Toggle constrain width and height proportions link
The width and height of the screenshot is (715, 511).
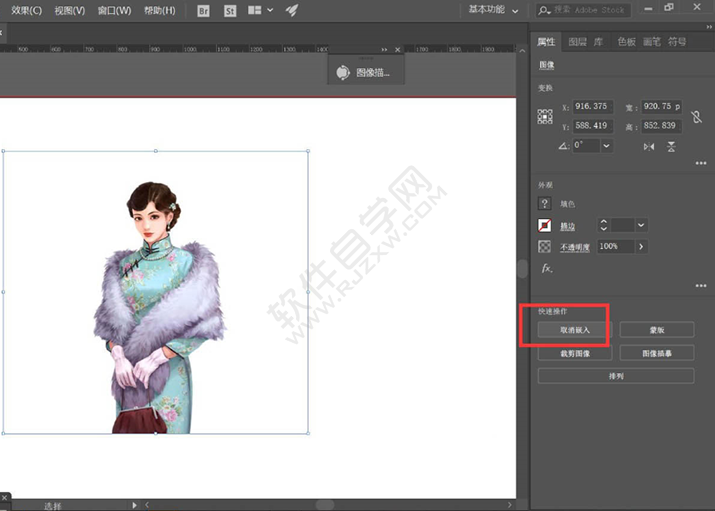(x=697, y=116)
